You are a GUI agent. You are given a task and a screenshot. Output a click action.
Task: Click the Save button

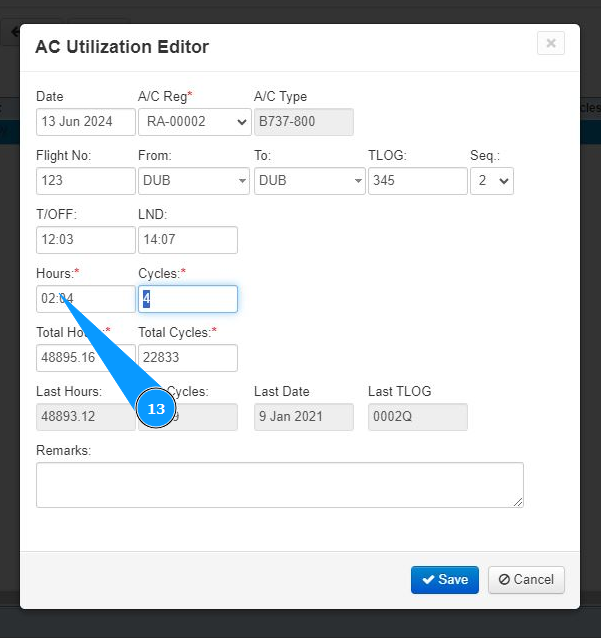(444, 580)
